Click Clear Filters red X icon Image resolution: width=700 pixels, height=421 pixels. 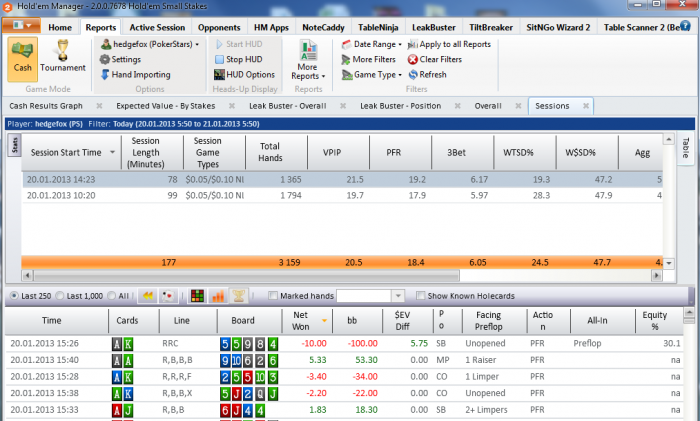413,59
